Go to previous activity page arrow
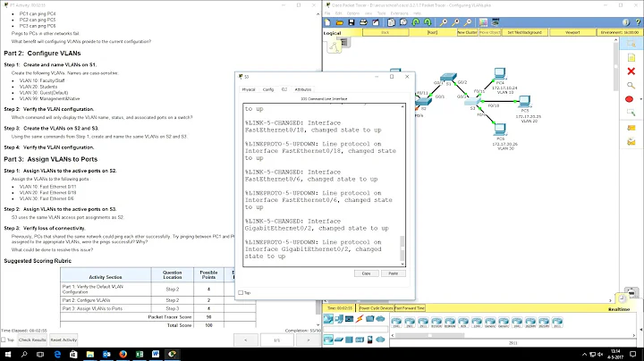The height and width of the screenshot is (361, 644). coord(246,340)
